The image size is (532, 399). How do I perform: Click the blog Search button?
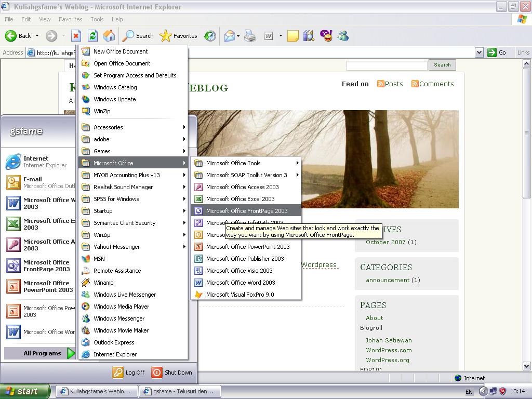442,65
